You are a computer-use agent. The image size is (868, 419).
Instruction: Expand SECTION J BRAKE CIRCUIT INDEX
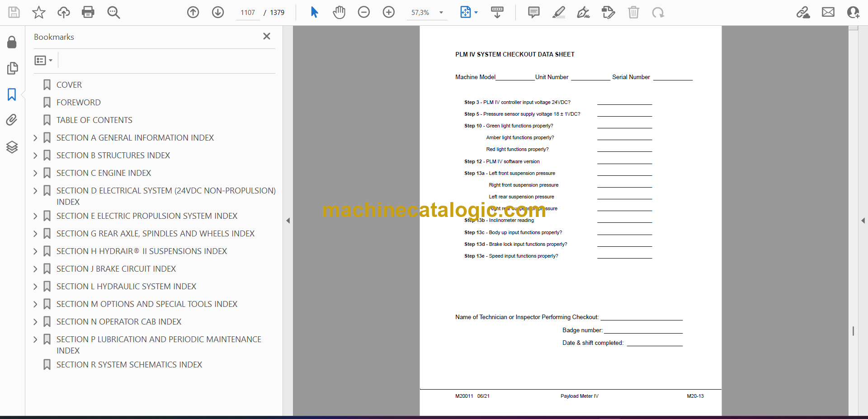click(x=35, y=269)
